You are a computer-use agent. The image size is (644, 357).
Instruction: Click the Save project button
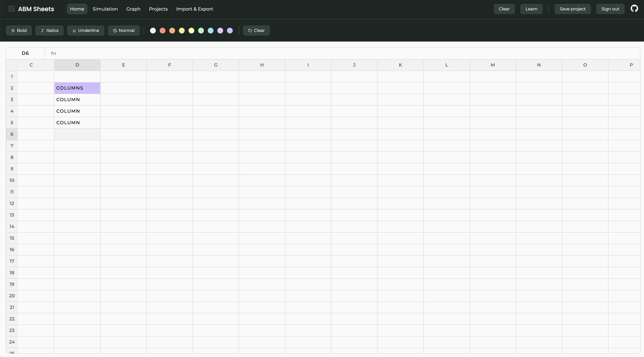point(572,9)
